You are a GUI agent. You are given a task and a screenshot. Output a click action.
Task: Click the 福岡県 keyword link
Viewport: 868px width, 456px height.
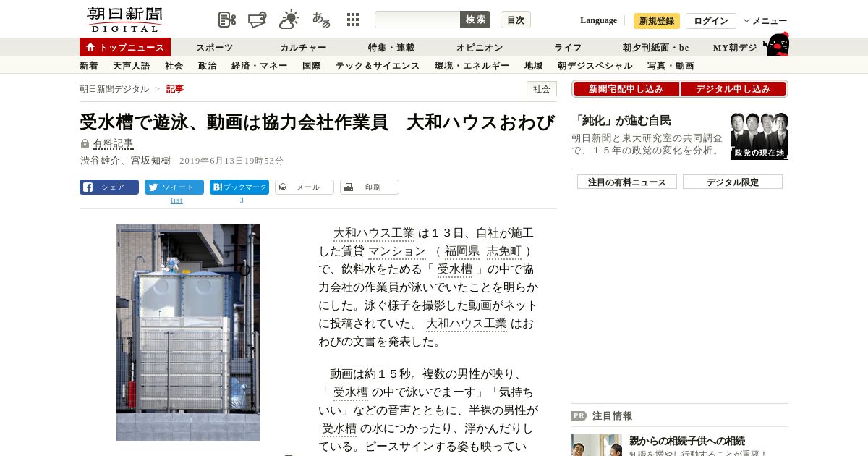pos(462,251)
